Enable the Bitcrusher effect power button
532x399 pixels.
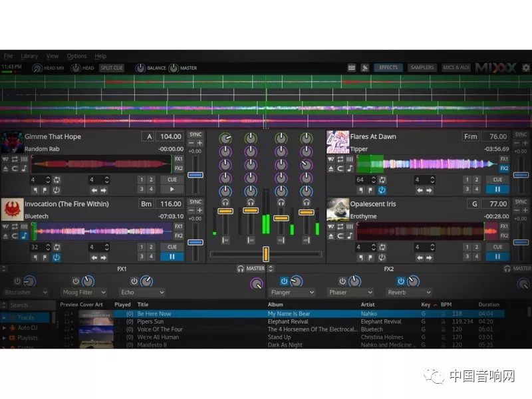(x=17, y=281)
